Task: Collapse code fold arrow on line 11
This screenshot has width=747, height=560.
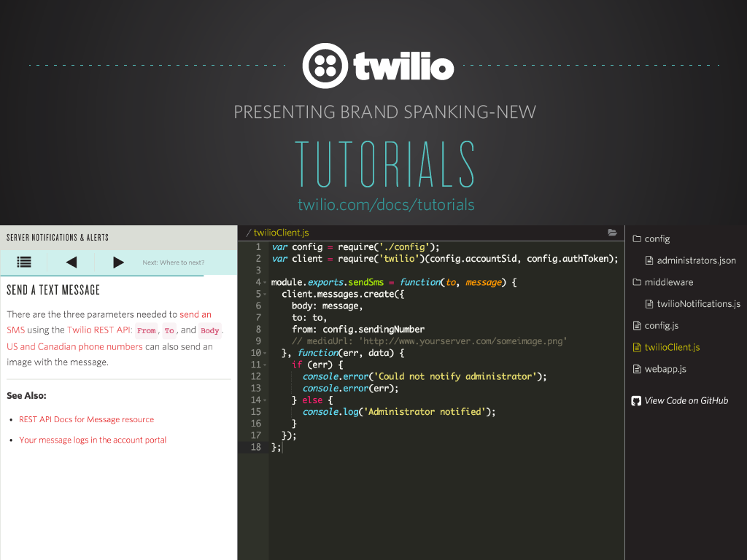Action: pyautogui.click(x=265, y=365)
